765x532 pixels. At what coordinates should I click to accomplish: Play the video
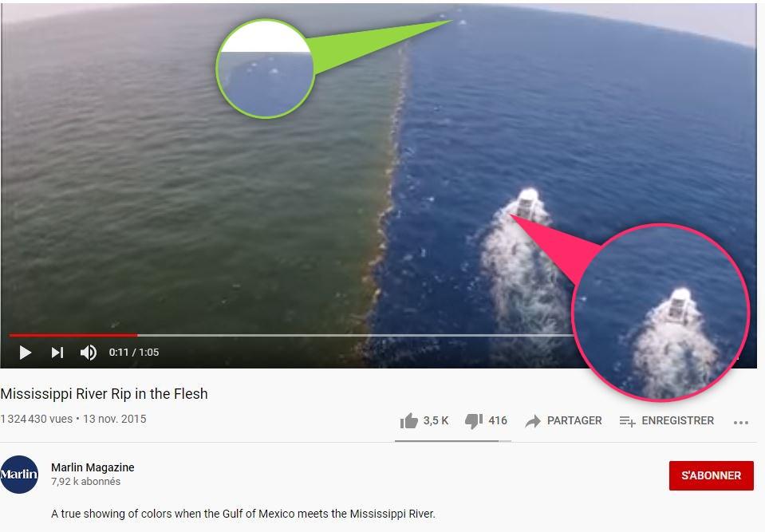26,352
